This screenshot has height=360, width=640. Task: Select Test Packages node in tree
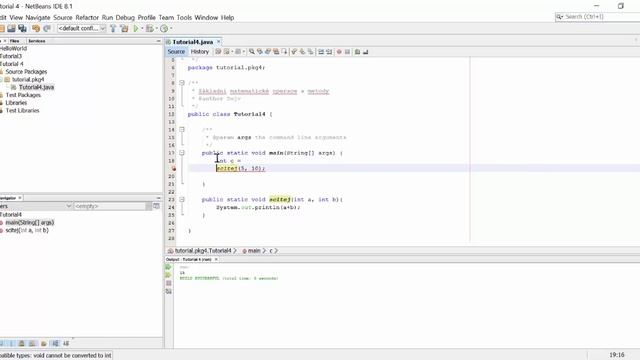click(23, 95)
